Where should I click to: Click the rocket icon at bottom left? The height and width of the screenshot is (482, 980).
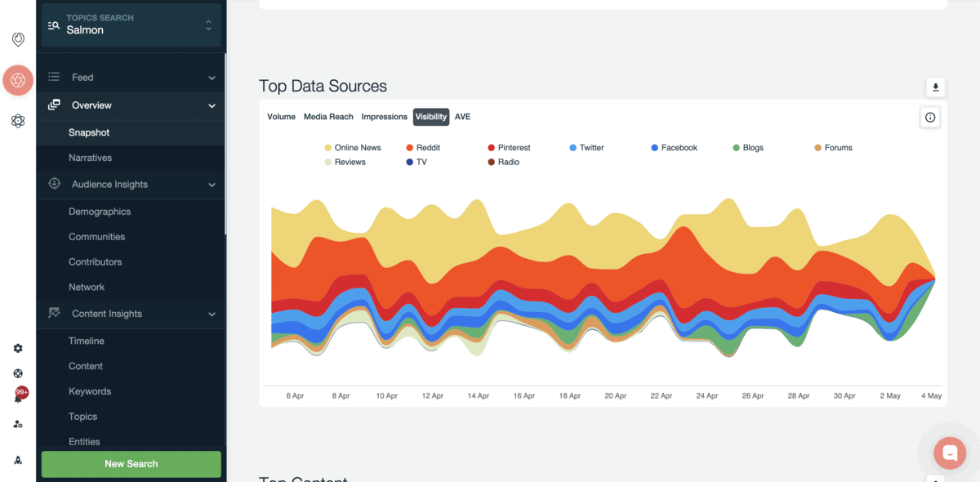[x=18, y=460]
